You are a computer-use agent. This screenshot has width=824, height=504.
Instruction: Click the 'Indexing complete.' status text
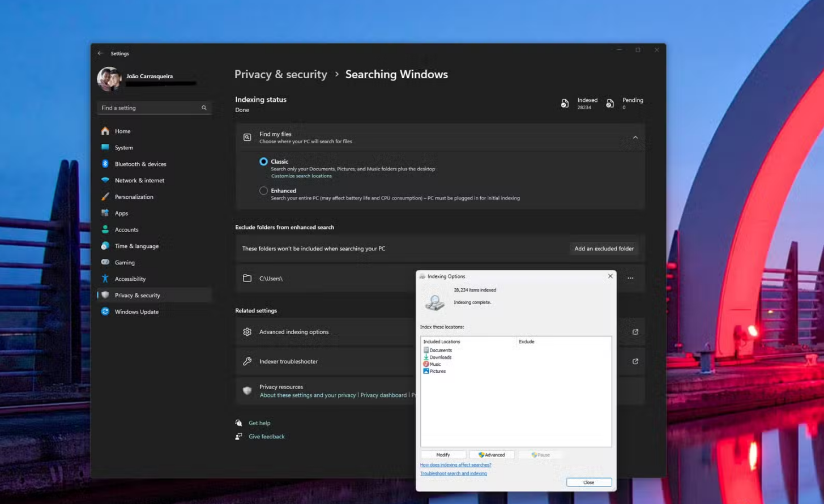coord(472,302)
